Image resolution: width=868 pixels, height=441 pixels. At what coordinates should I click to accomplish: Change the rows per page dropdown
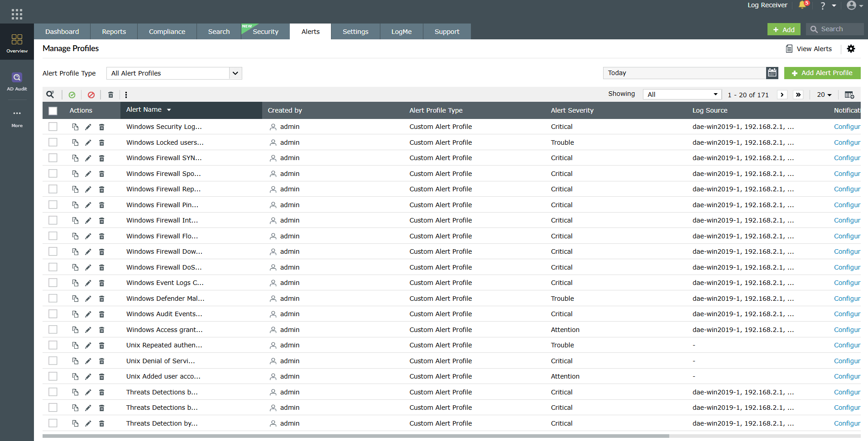[824, 95]
